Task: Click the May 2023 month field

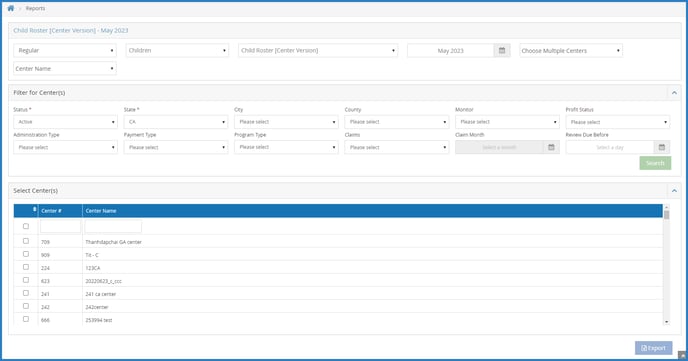Action: pyautogui.click(x=451, y=50)
